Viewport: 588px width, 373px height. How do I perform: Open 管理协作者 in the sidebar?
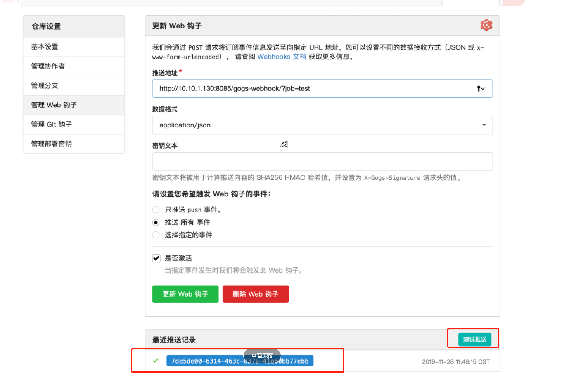pos(74,66)
